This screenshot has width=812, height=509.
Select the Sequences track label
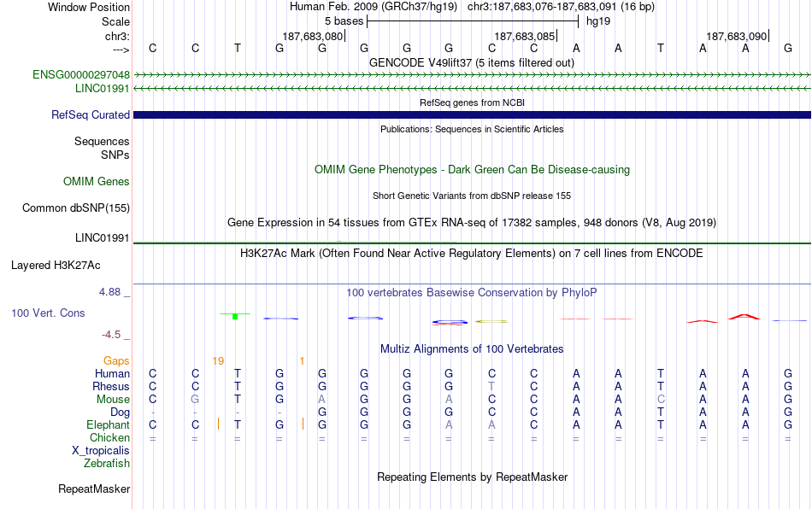pyautogui.click(x=102, y=141)
